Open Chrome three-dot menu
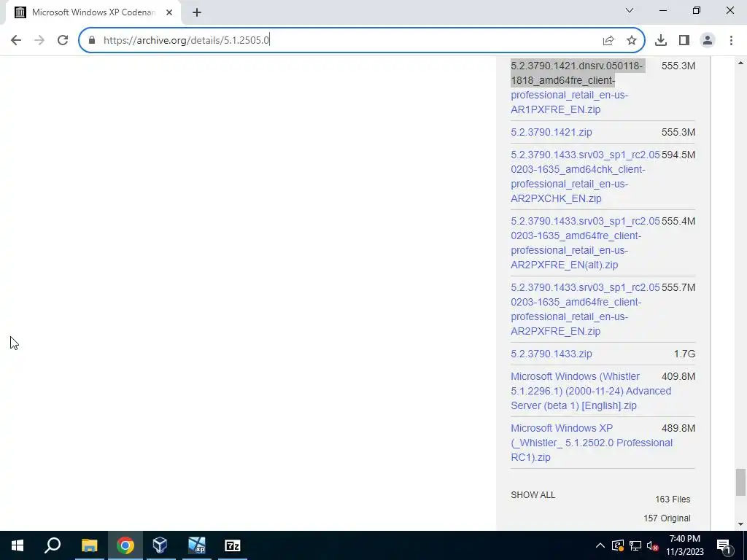747x560 pixels. pos(731,41)
